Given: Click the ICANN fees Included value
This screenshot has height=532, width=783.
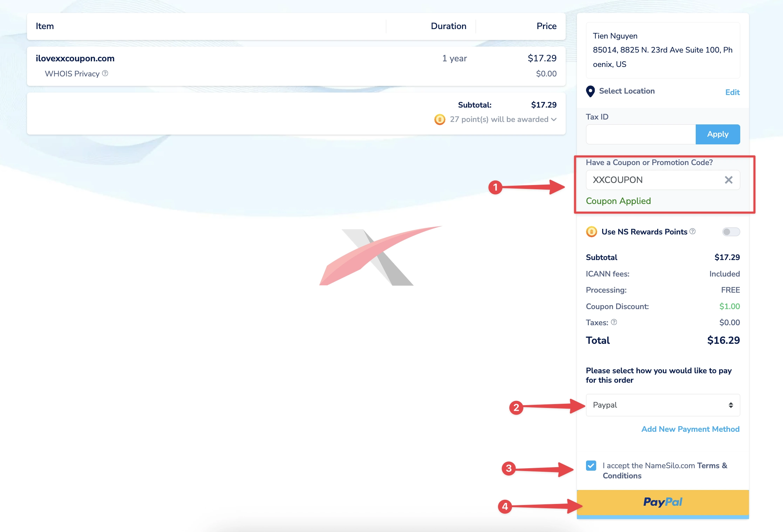Looking at the screenshot, I should click(724, 274).
